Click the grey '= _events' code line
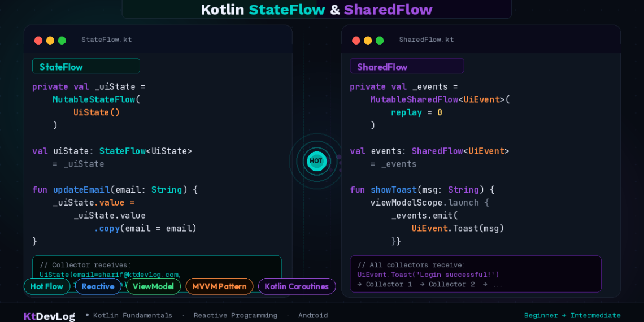 (394, 164)
